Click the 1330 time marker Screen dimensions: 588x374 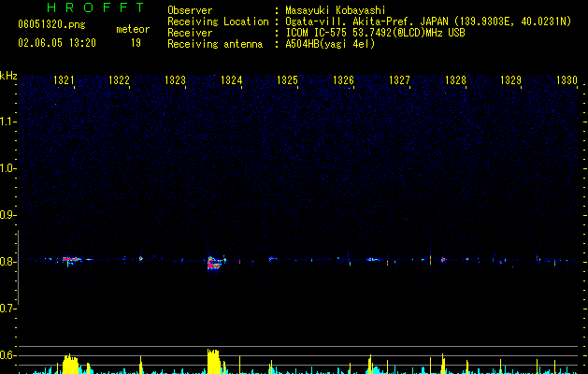tap(567, 80)
